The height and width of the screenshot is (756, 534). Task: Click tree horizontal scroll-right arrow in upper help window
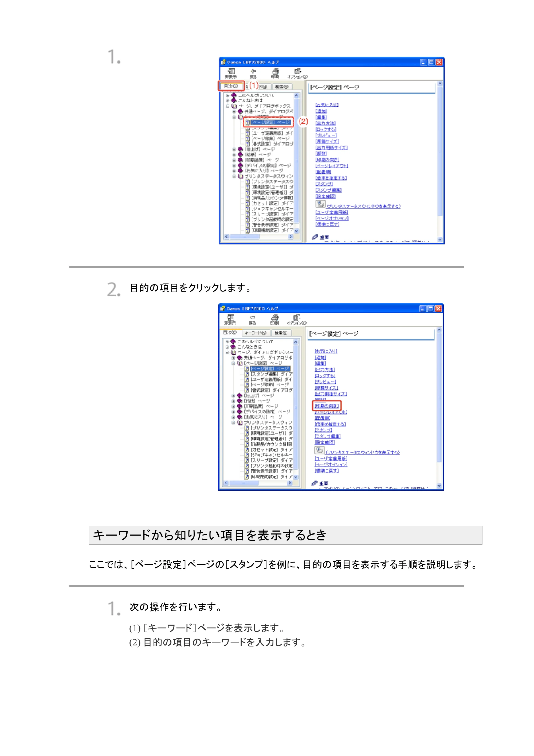point(290,236)
